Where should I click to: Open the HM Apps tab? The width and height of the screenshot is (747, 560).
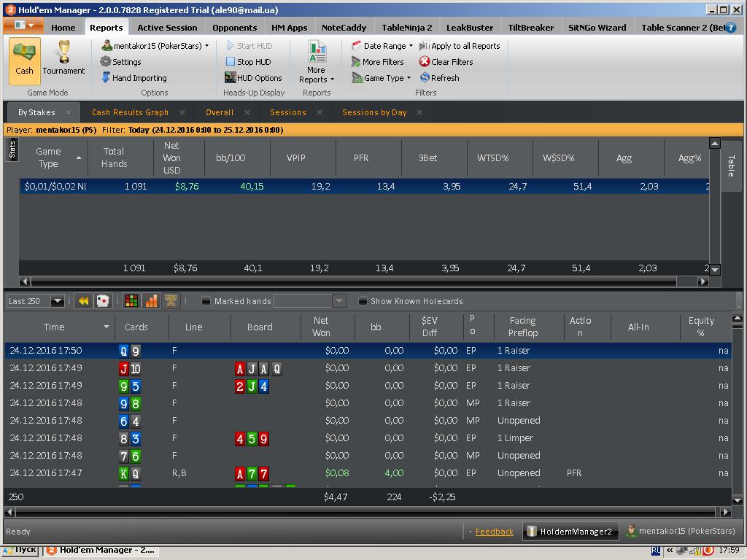pyautogui.click(x=289, y=28)
